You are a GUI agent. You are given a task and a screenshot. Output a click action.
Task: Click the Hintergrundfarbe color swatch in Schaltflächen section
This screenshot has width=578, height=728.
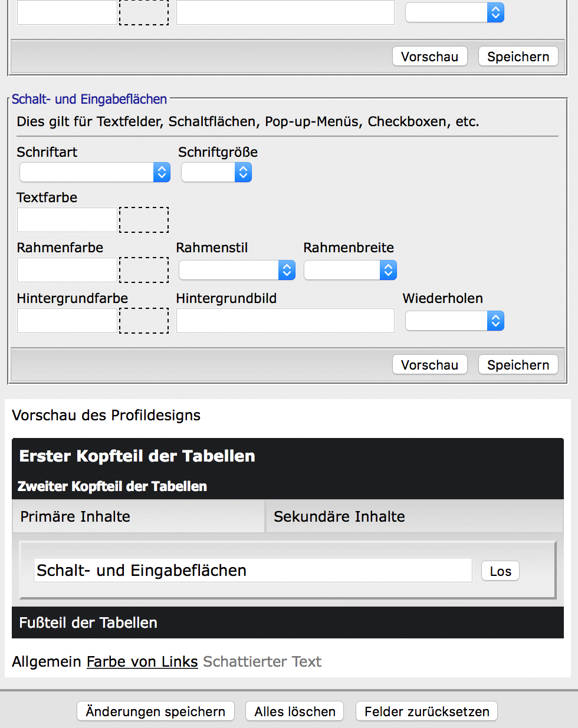(144, 321)
